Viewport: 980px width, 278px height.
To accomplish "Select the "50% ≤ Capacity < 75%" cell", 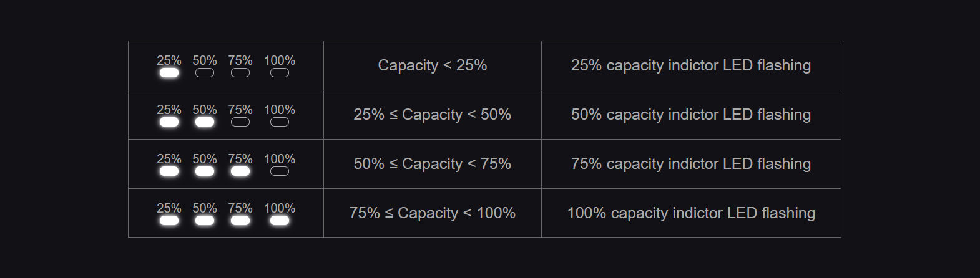I will pos(433,164).
